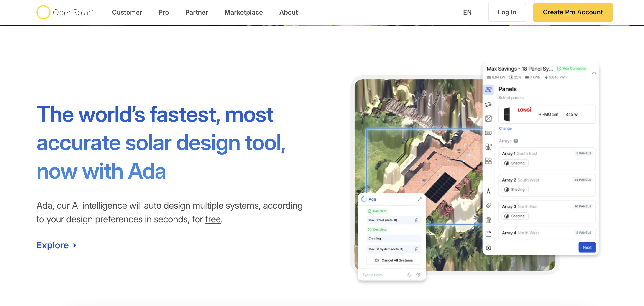This screenshot has height=306, width=644.
Task: Click the Arrays help question mark
Action: 516,141
